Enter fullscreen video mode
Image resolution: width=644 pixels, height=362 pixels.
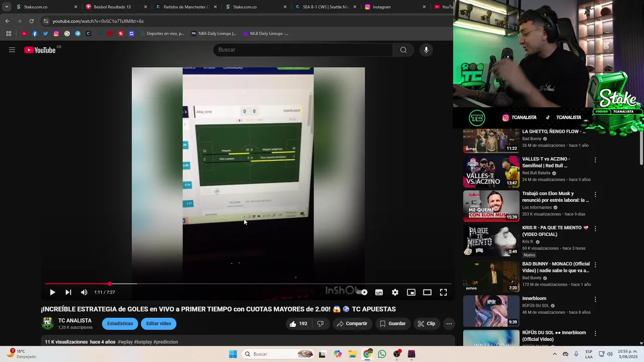click(x=443, y=292)
